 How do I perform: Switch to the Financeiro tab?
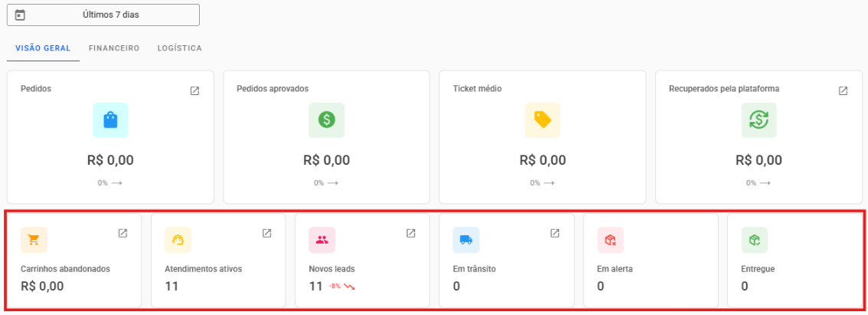(114, 48)
